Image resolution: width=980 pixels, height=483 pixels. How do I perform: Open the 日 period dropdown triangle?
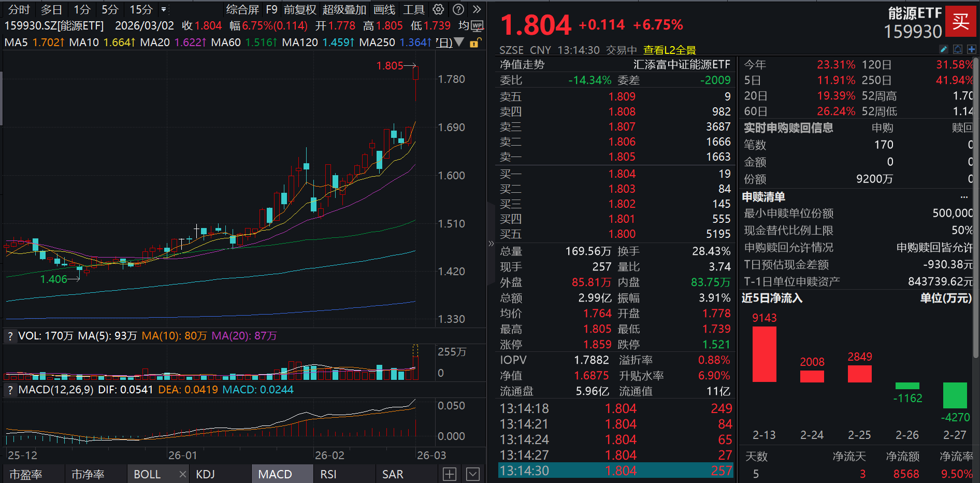click(x=458, y=43)
